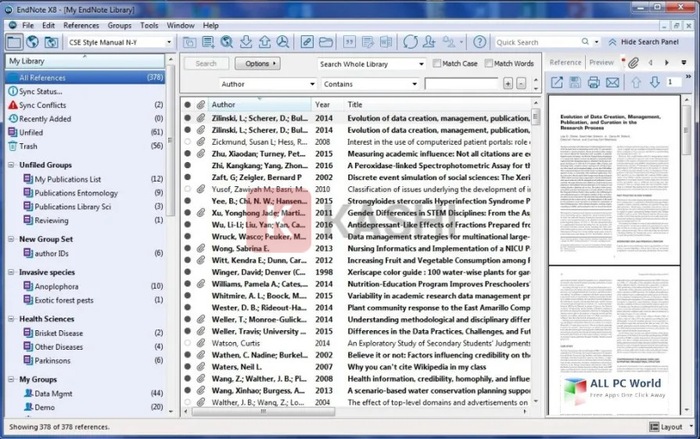Click the attached PDF paperclip tab
Viewport: 700px width, 439px height.
633,63
